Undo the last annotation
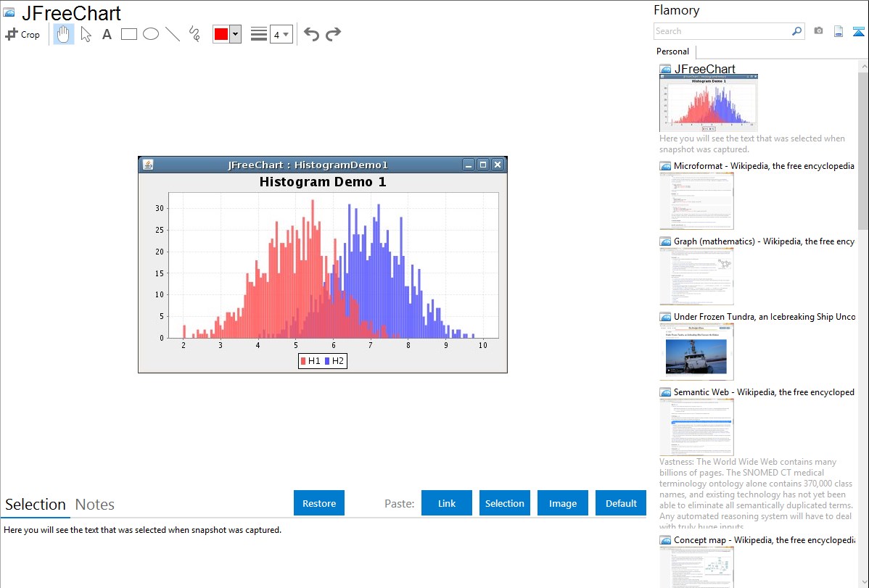Viewport: 869px width, 588px height. coord(311,34)
